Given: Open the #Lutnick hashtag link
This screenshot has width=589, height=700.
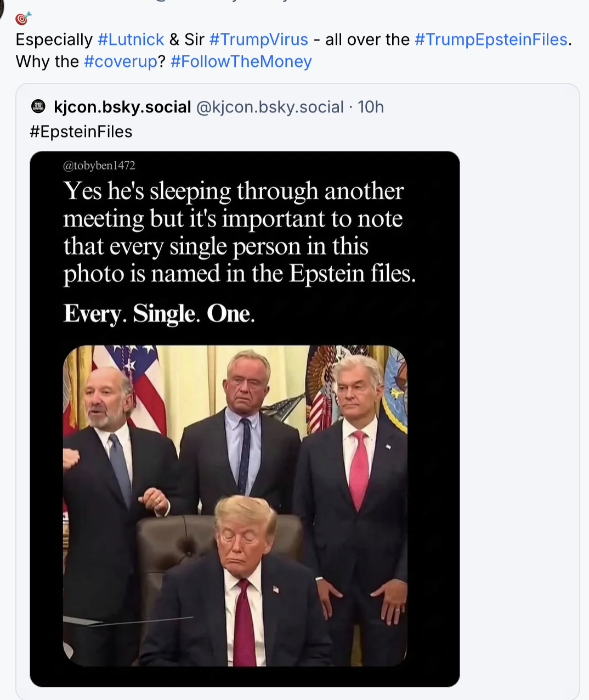Looking at the screenshot, I should pos(131,39).
